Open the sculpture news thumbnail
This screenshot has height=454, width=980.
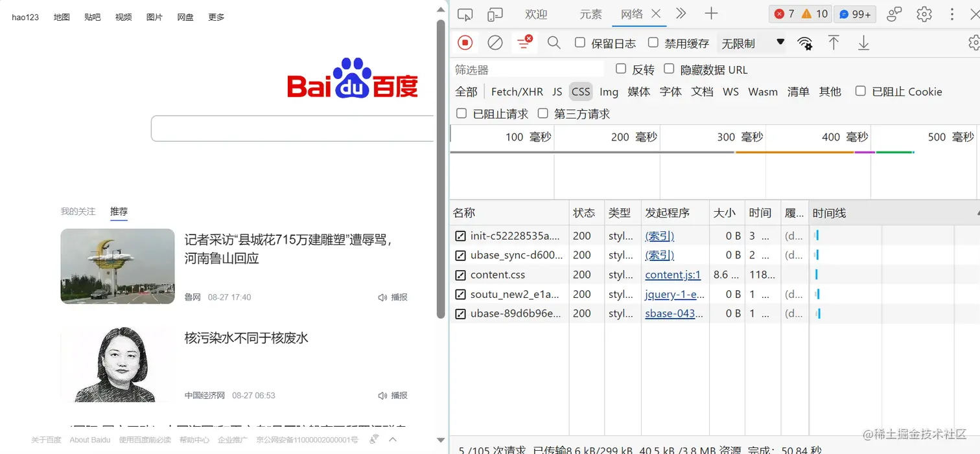pos(117,266)
